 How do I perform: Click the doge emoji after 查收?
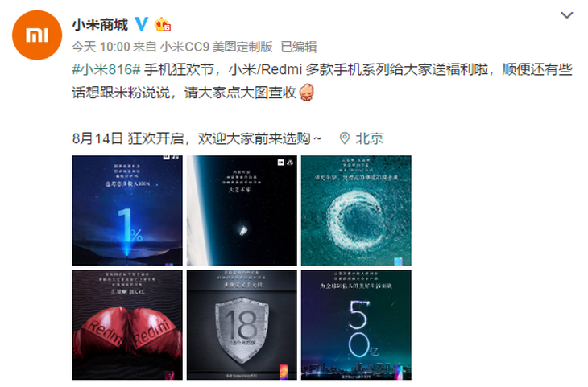306,93
